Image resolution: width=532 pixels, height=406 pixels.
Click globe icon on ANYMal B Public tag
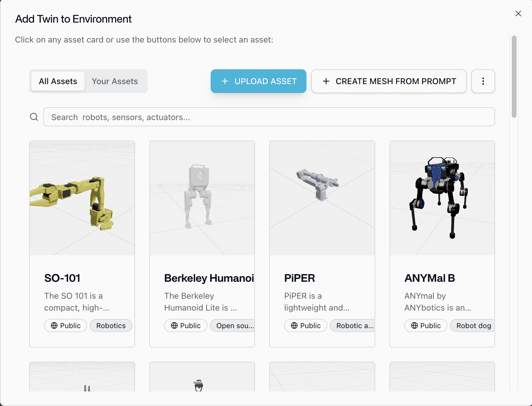414,325
